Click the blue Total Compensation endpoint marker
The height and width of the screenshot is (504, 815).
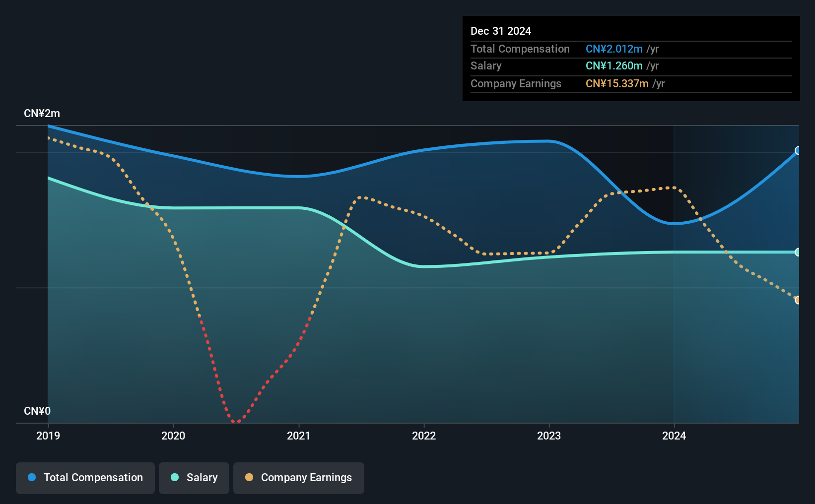coord(798,151)
